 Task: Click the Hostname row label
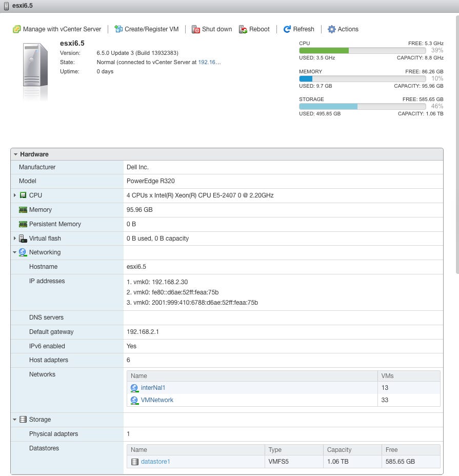(x=44, y=267)
